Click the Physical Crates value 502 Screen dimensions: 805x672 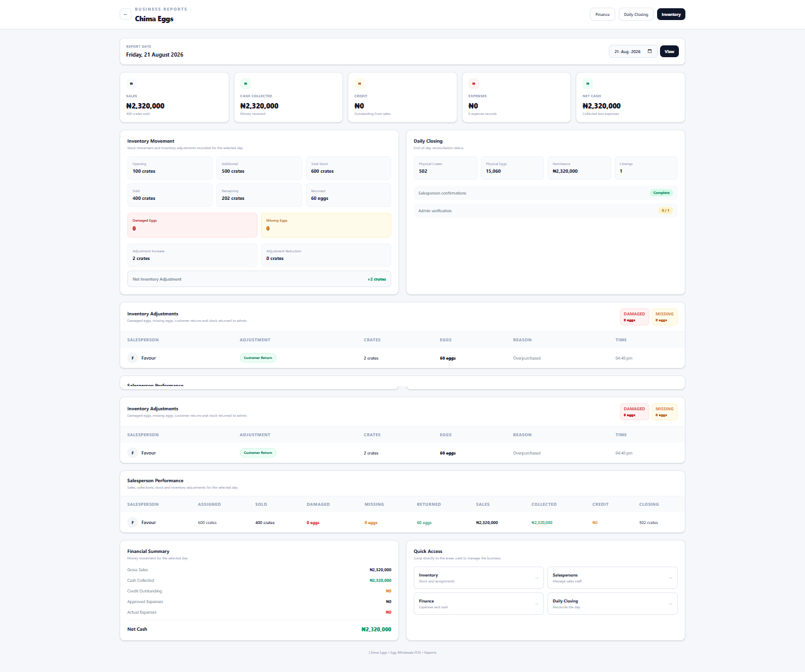tap(423, 171)
